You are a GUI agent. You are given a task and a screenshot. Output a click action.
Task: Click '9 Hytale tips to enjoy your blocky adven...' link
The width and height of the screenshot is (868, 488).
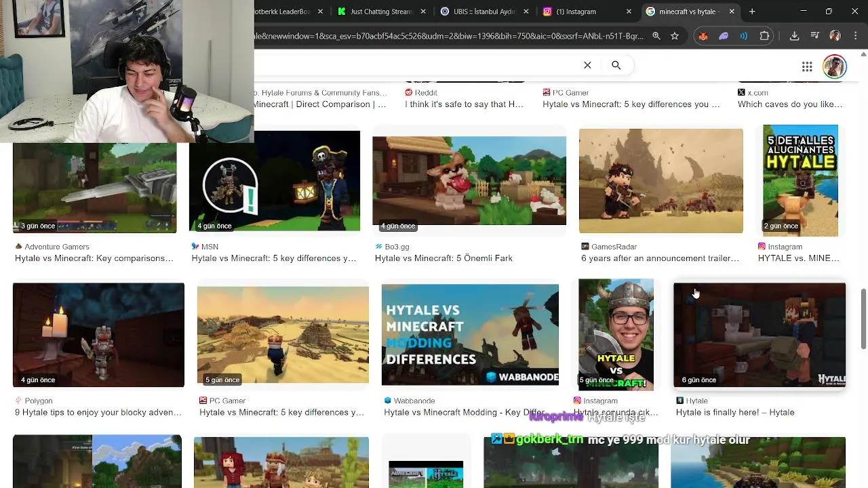[x=98, y=412]
